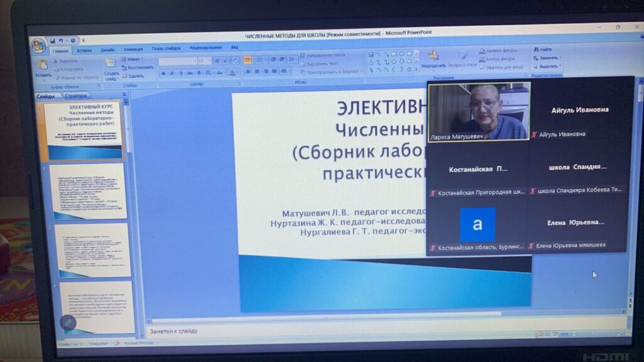Undo last action in Quick Access toolbar
This screenshot has width=644, height=362.
[x=61, y=41]
